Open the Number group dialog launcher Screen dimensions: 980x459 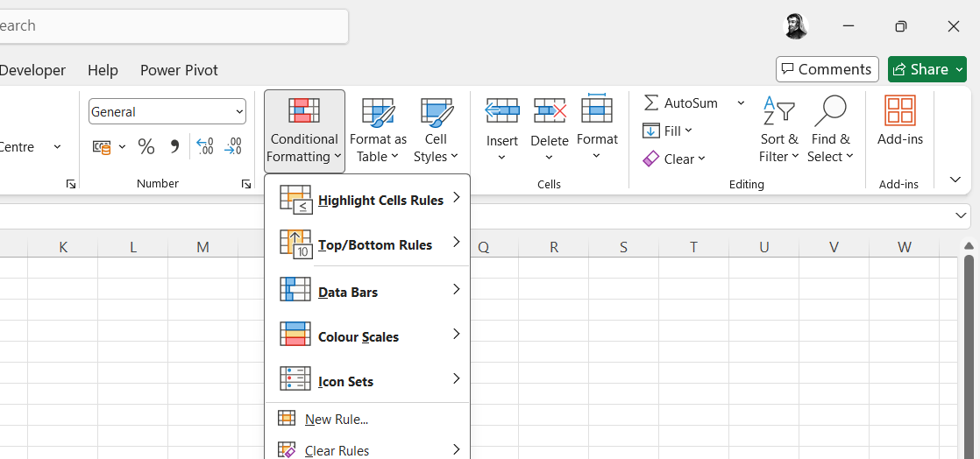246,184
